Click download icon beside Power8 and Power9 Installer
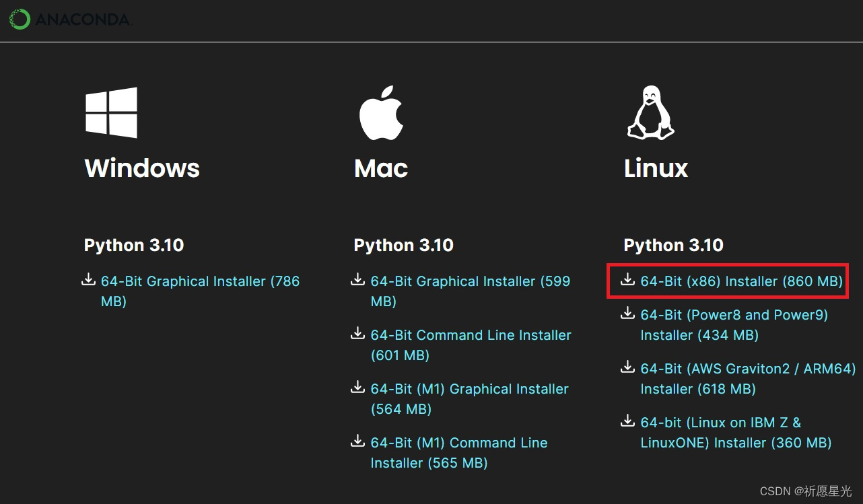863x504 pixels. pyautogui.click(x=627, y=313)
